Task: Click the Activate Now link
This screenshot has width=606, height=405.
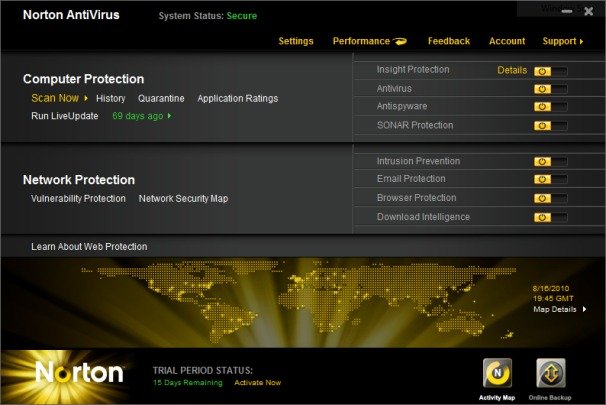Action: [257, 383]
